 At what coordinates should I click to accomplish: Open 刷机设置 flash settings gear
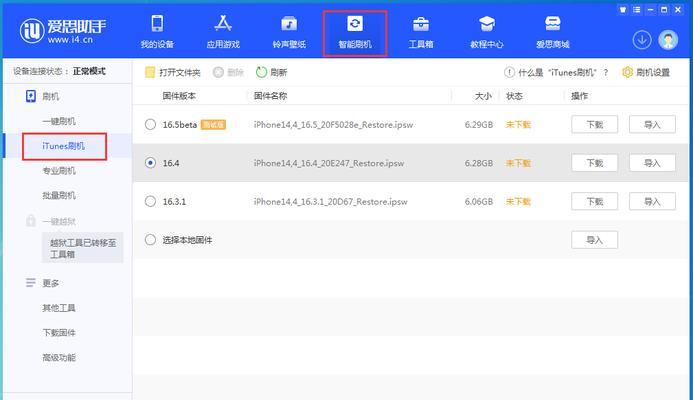tap(646, 72)
